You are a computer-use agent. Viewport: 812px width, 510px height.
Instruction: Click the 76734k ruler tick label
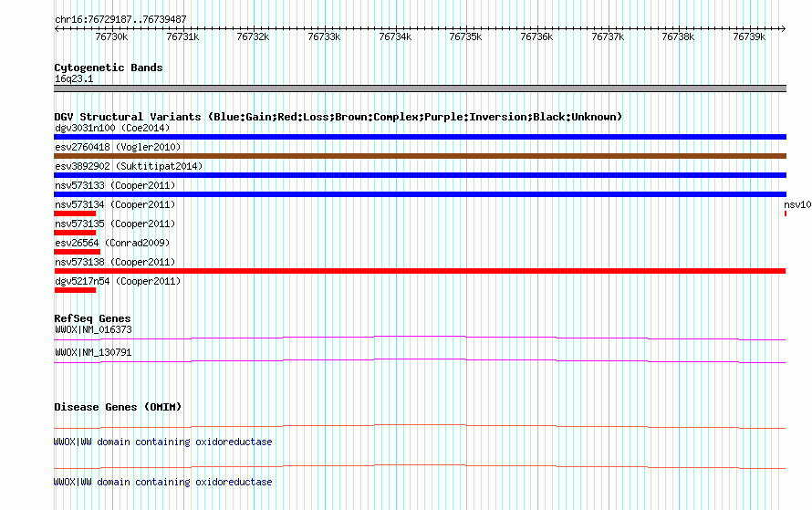395,36
